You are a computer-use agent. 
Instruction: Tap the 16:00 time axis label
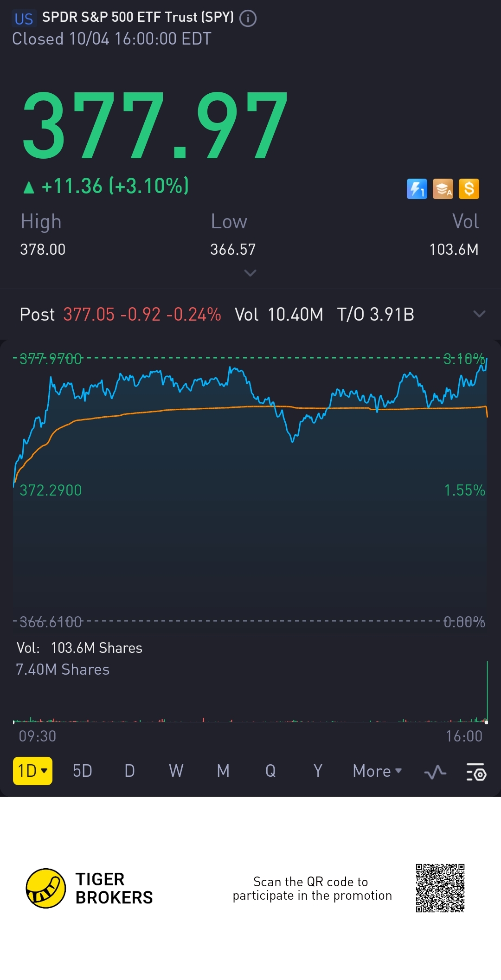[464, 736]
